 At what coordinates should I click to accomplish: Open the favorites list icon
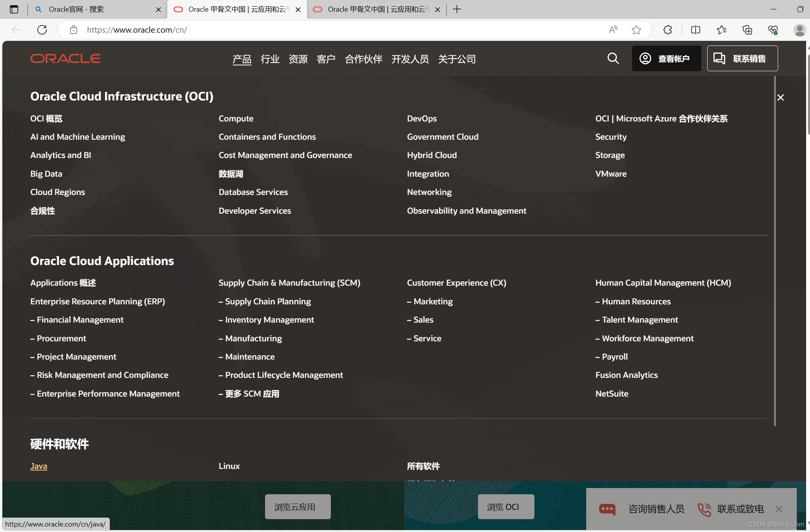pos(721,30)
